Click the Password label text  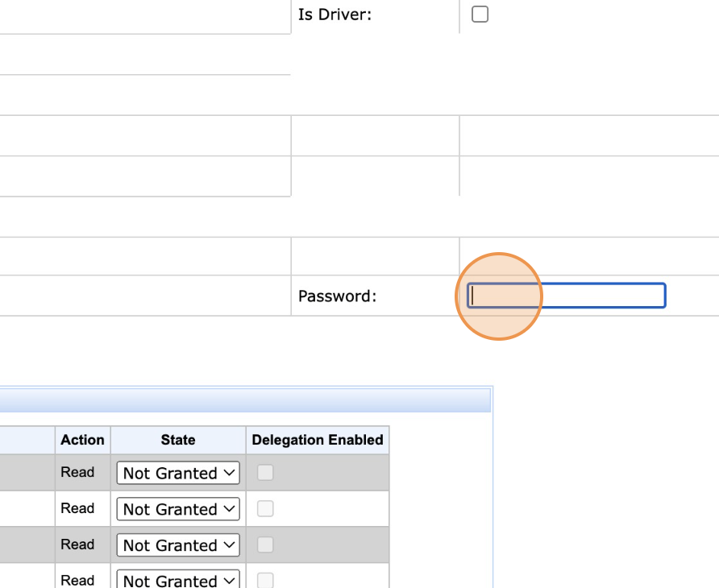point(337,296)
